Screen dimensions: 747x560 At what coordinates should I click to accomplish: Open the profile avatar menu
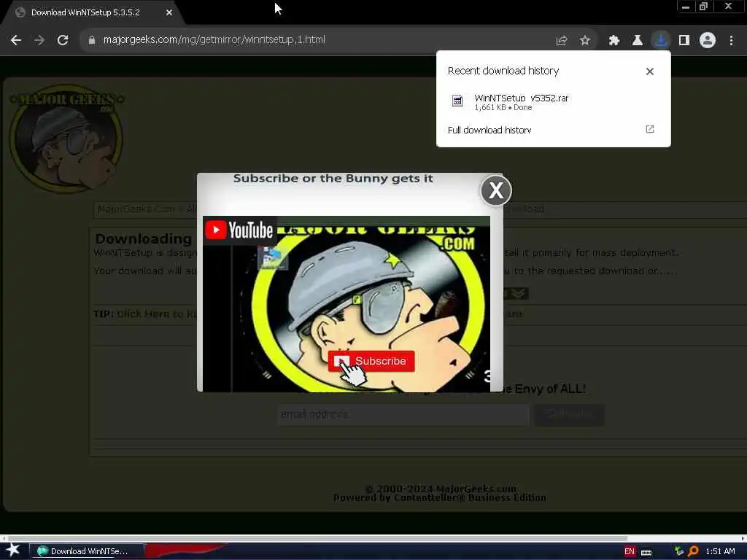tap(708, 41)
